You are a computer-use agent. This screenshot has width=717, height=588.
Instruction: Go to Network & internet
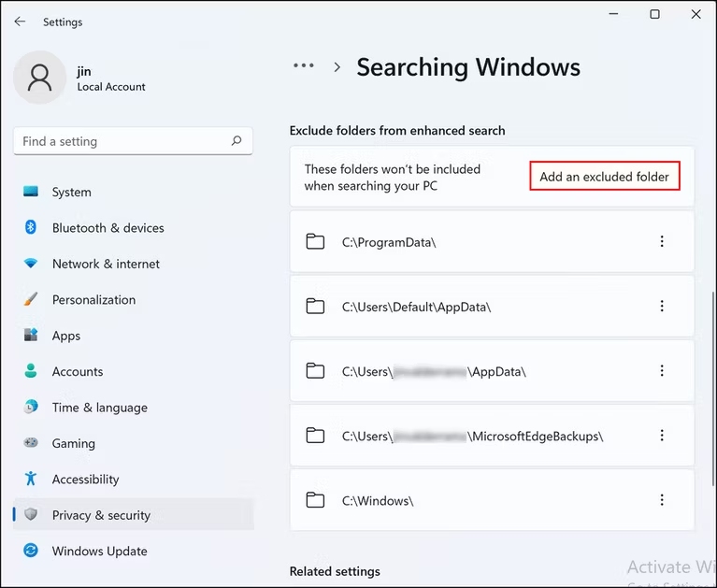click(x=133, y=264)
